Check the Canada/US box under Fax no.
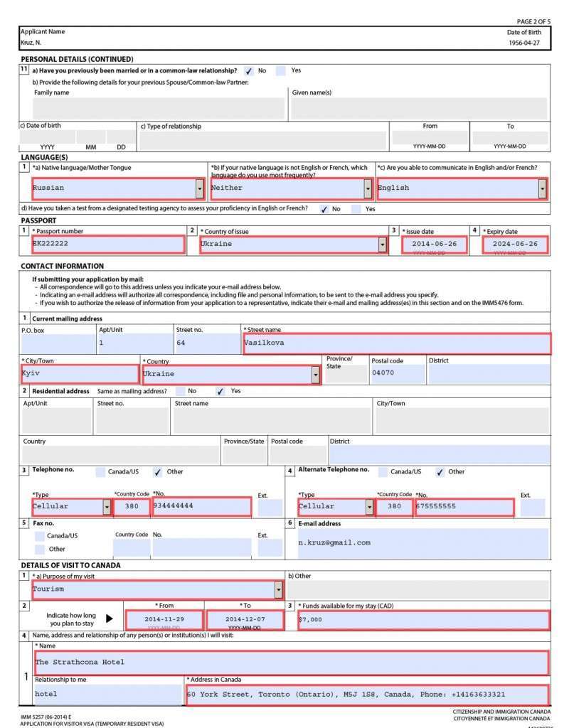This screenshot has width=569, height=728. pyautogui.click(x=40, y=536)
